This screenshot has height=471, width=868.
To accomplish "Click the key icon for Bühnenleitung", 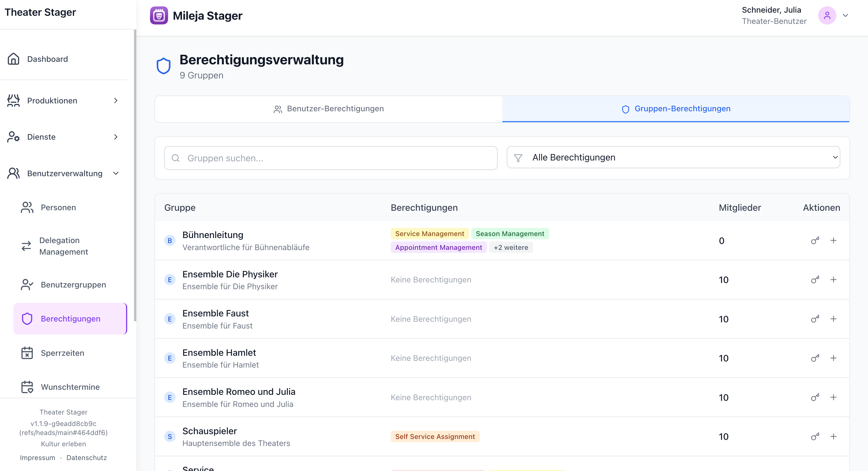I will (815, 240).
